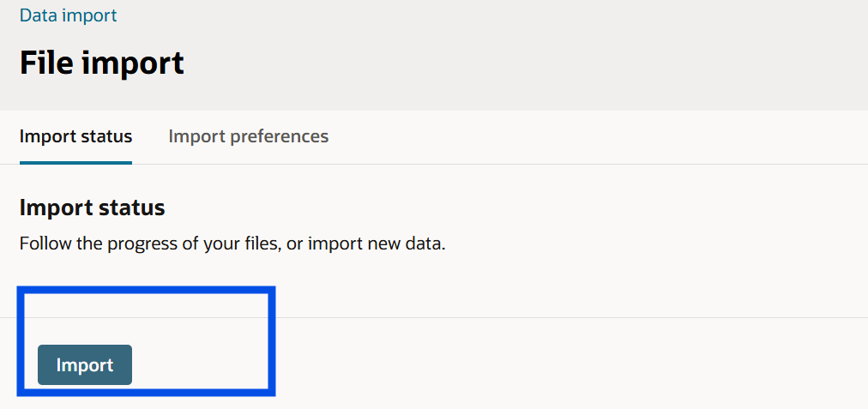Click the blue Data import text above File import
Image resolution: width=868 pixels, height=409 pixels.
pyautogui.click(x=68, y=15)
